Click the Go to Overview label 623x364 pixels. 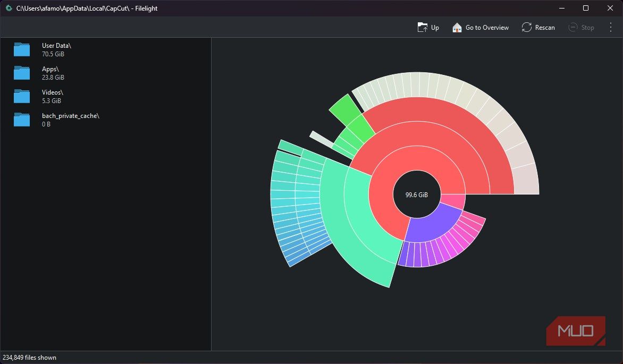coord(487,28)
